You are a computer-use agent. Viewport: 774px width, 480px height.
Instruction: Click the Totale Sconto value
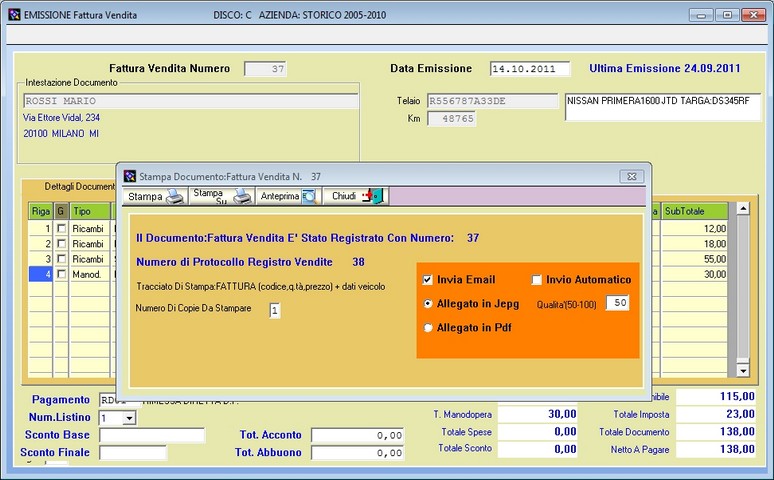[538, 449]
